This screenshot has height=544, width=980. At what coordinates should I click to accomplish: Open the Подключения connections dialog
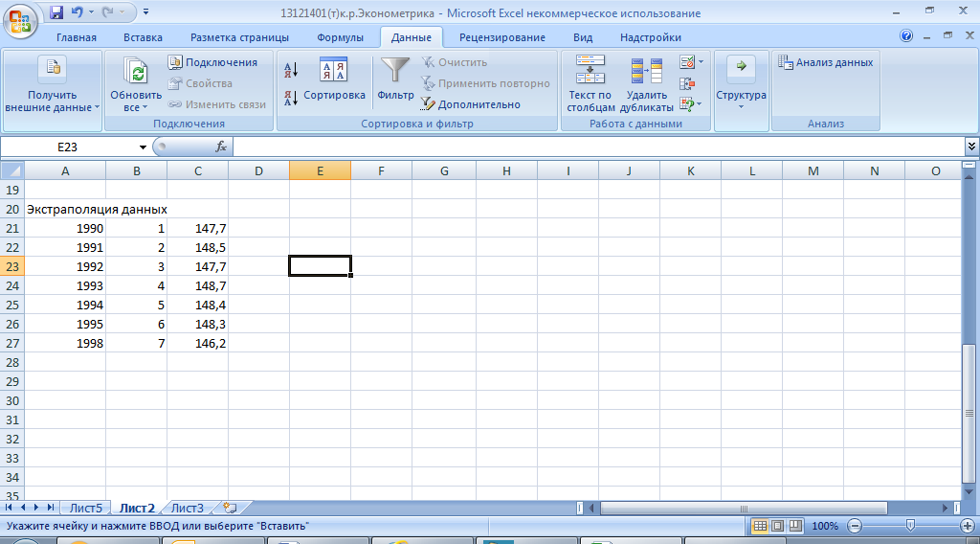tap(213, 62)
